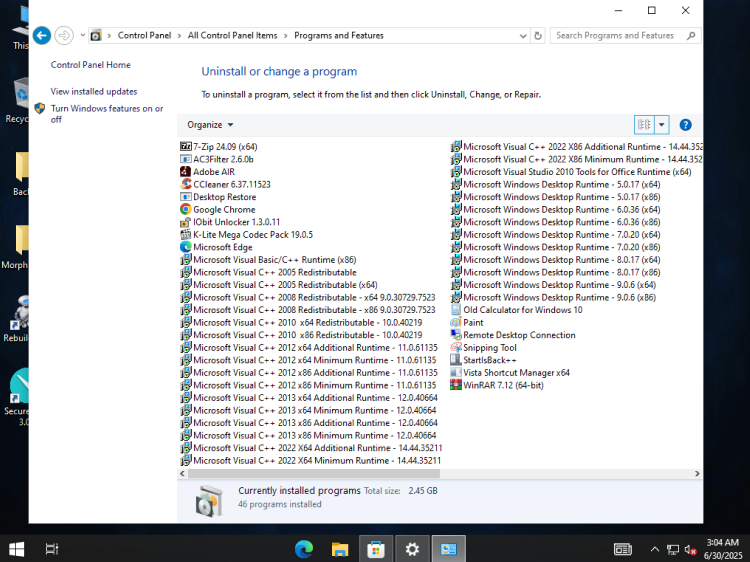Expand the Organize dropdown menu
The image size is (750, 562).
click(x=210, y=125)
